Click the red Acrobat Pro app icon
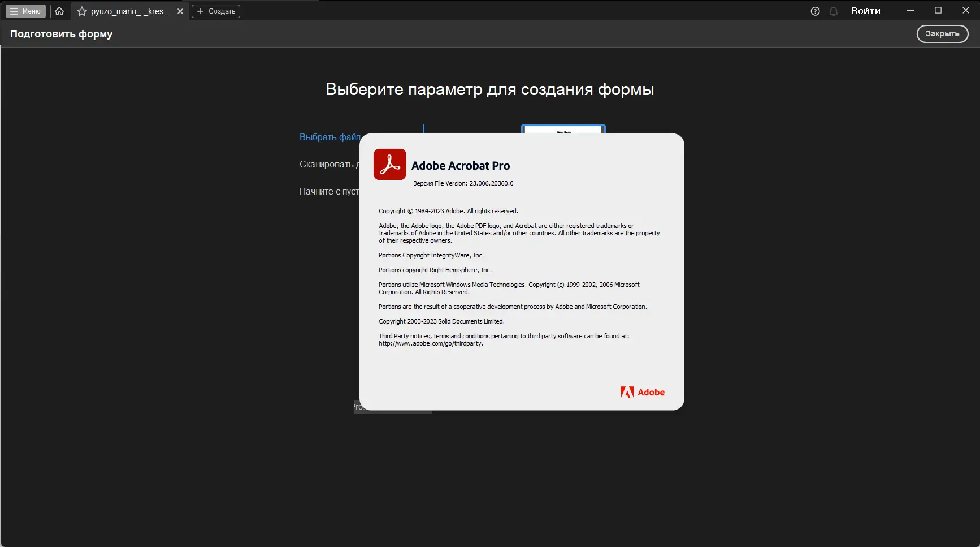 click(389, 165)
